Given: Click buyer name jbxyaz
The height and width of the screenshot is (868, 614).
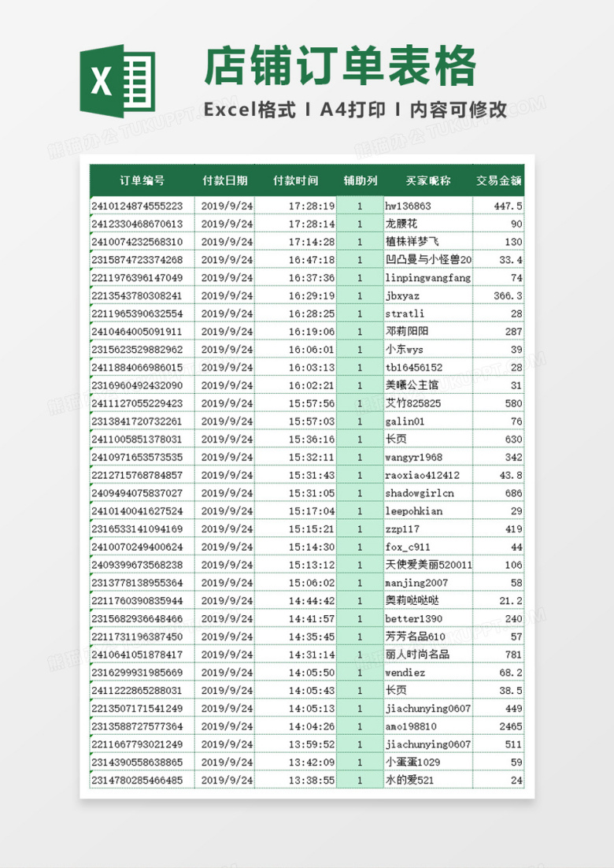Looking at the screenshot, I should click(403, 295).
